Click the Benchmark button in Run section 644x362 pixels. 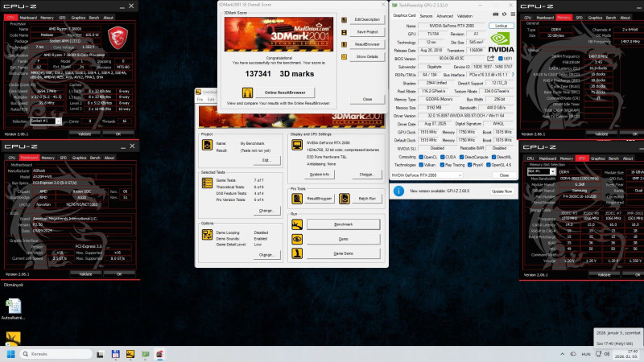click(344, 224)
